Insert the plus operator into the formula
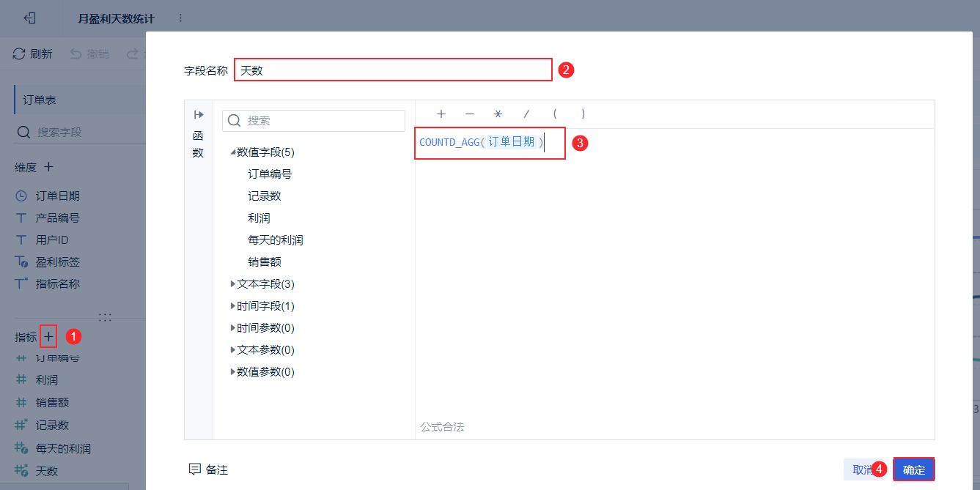 point(441,114)
